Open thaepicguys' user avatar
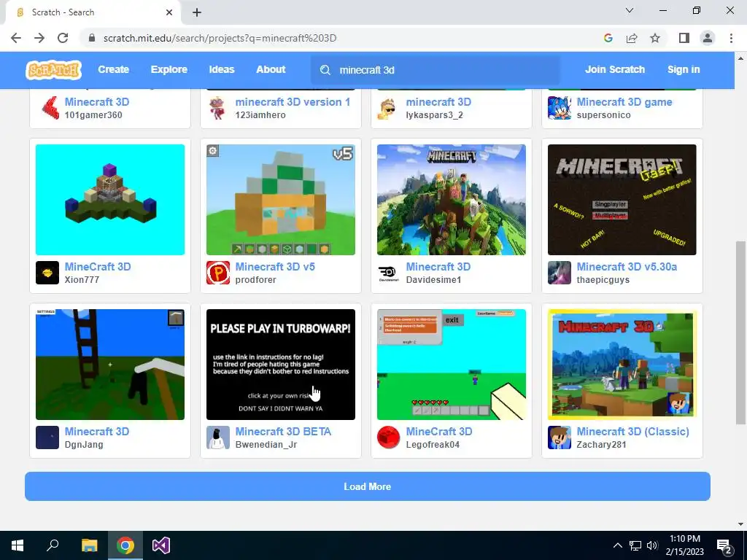The width and height of the screenshot is (747, 560). click(560, 273)
